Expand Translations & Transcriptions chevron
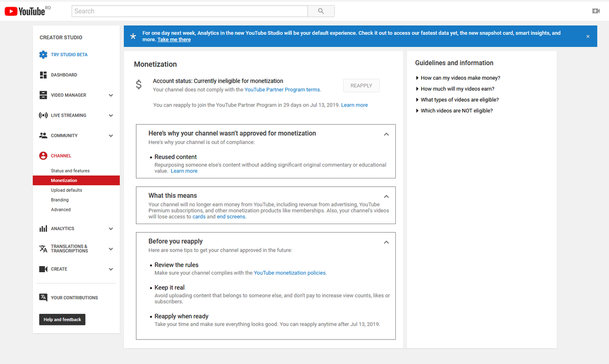 111,249
